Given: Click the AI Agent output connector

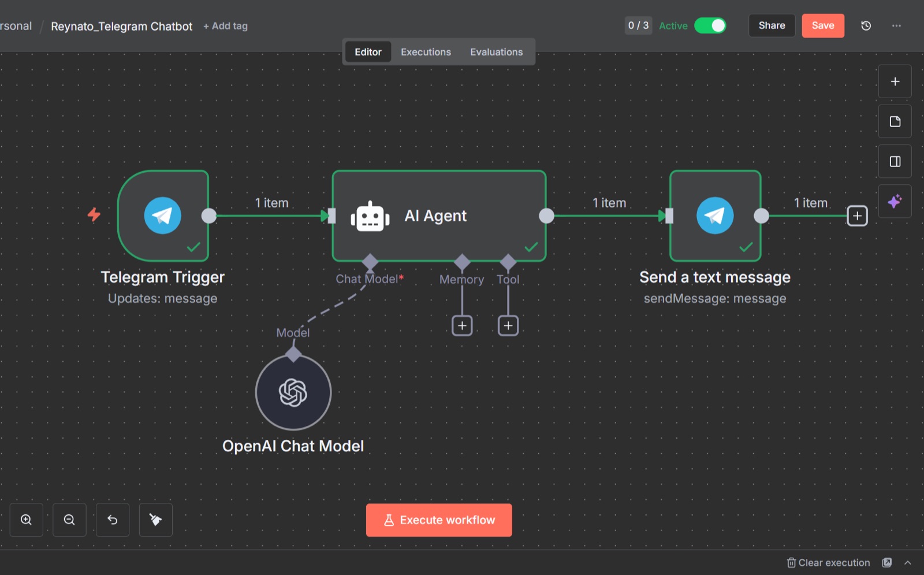Looking at the screenshot, I should (x=546, y=216).
